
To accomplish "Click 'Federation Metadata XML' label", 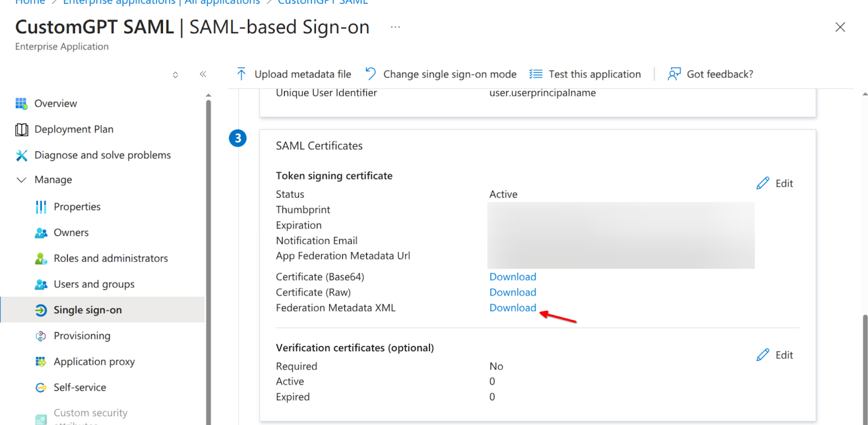I will click(x=335, y=308).
